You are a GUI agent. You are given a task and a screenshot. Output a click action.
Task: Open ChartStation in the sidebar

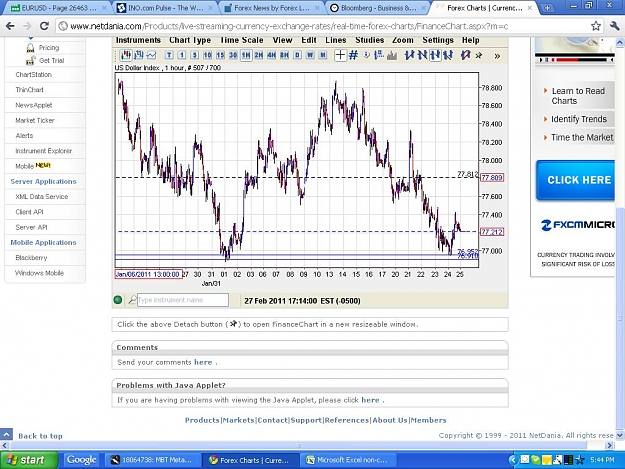pyautogui.click(x=33, y=75)
